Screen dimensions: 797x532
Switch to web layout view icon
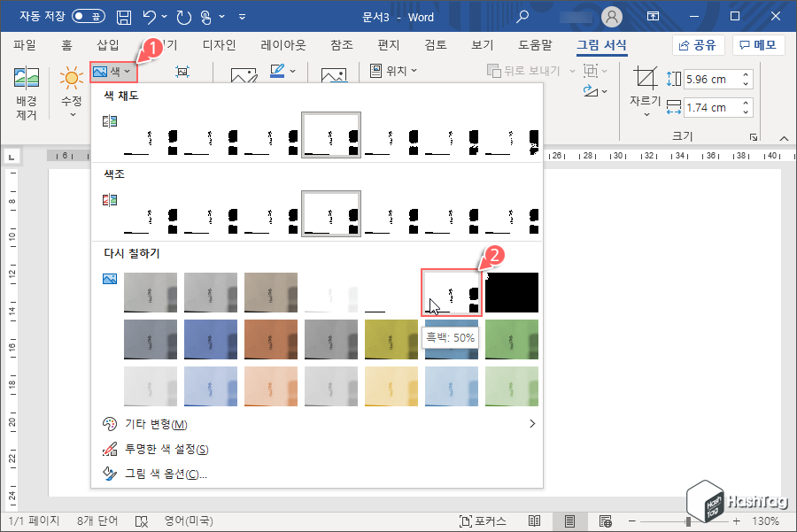tap(606, 521)
